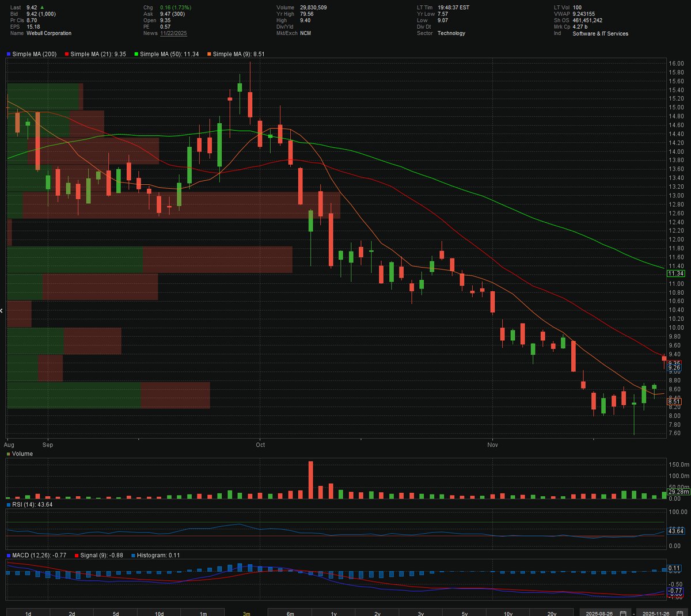
Task: Click blue Simple MA (200) legend swatch
Action: (9, 54)
